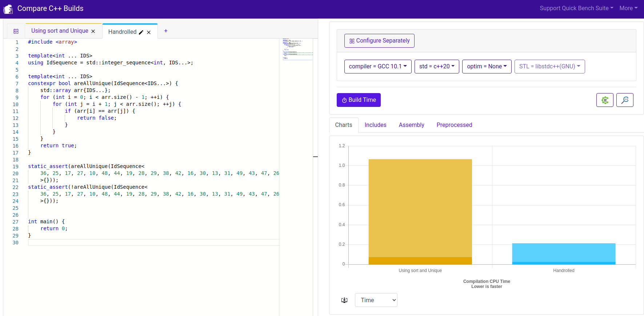The height and width of the screenshot is (316, 644).
Task: Click line number 19 in the gutter
Action: point(15,167)
